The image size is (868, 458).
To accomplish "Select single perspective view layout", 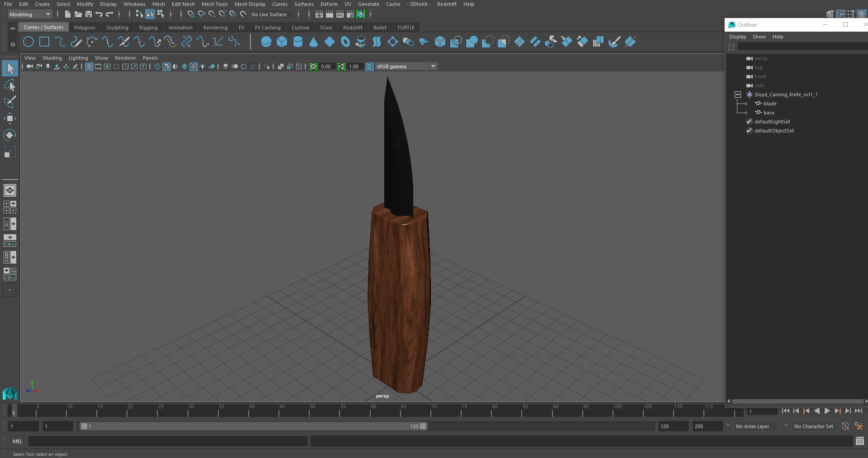I will pos(10,190).
